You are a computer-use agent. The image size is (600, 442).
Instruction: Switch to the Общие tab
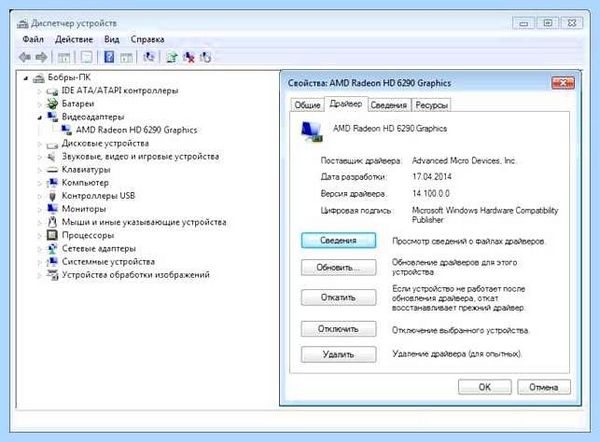point(307,105)
